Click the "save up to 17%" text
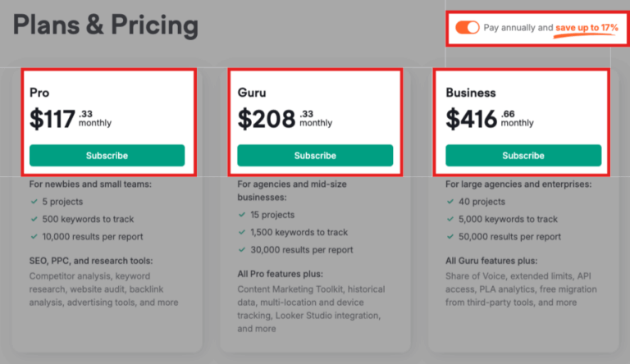 point(587,28)
